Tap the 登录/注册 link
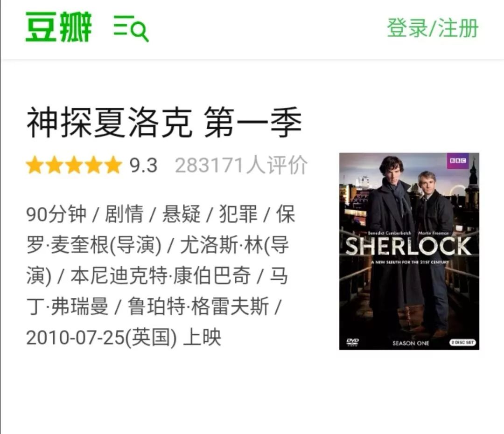This screenshot has height=434, width=504. coord(433,28)
